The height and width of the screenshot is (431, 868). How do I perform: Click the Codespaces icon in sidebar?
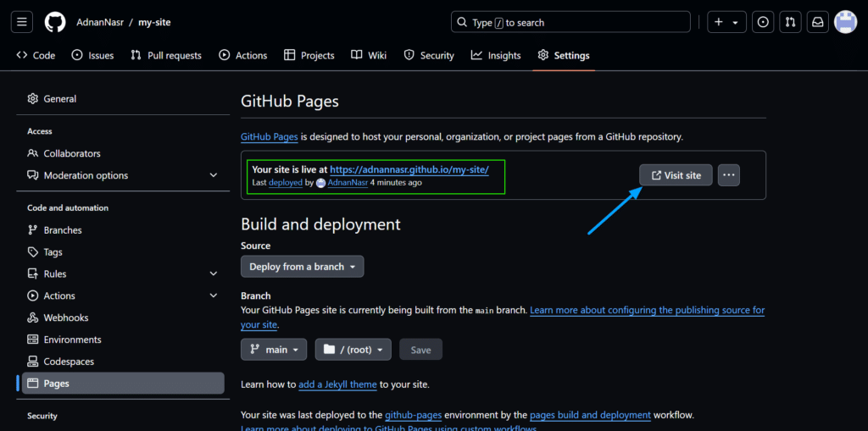tap(33, 362)
